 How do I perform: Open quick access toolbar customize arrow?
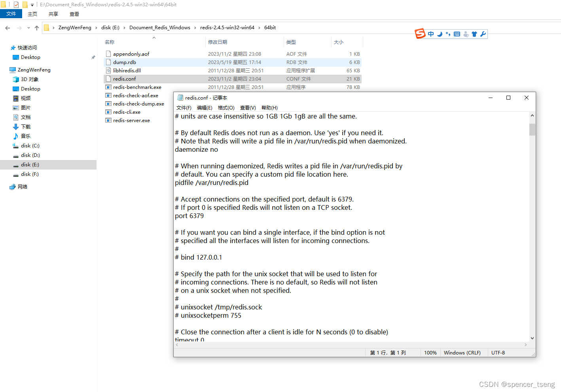coord(32,5)
